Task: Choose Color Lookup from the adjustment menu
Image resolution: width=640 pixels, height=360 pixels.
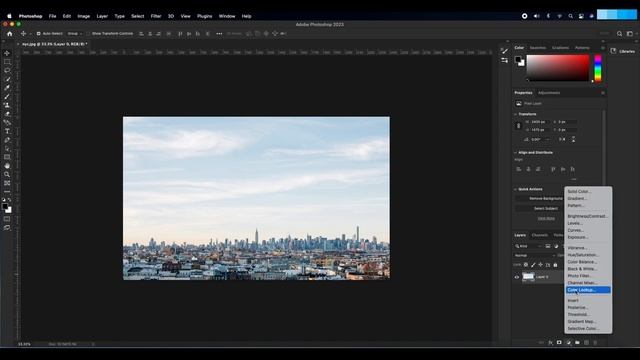Action: (588, 290)
